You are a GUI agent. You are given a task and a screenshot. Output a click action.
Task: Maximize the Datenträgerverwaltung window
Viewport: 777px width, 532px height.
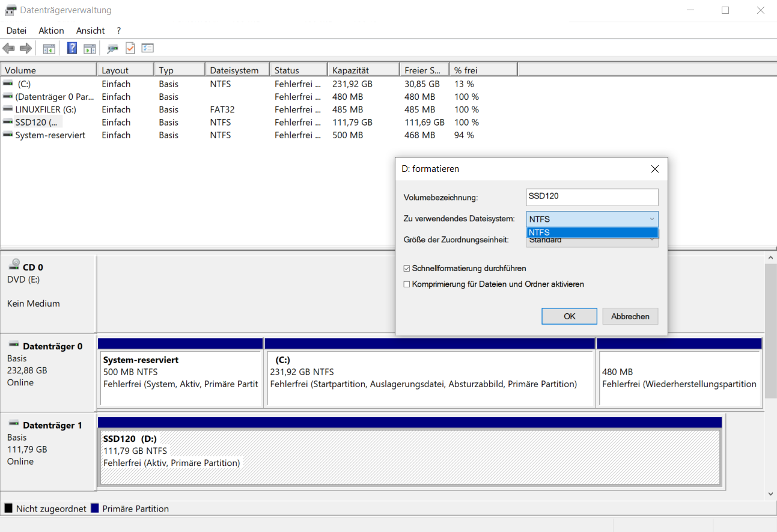click(x=725, y=10)
